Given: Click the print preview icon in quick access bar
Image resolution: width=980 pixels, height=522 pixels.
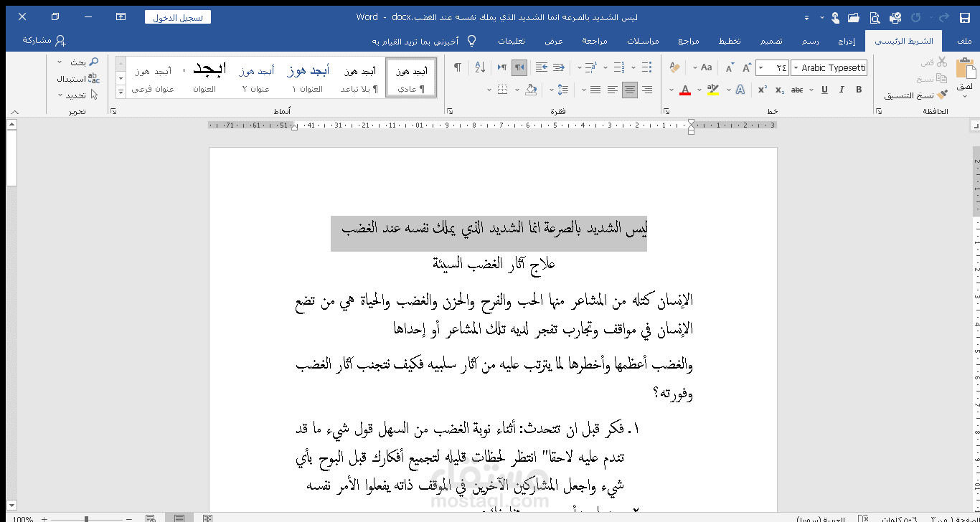Looking at the screenshot, I should [x=875, y=17].
